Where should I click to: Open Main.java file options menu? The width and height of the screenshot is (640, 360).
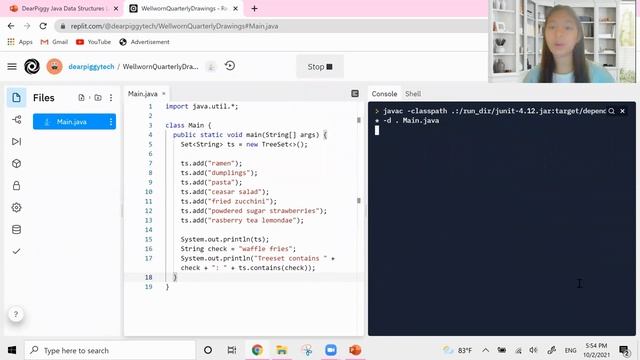click(x=111, y=122)
